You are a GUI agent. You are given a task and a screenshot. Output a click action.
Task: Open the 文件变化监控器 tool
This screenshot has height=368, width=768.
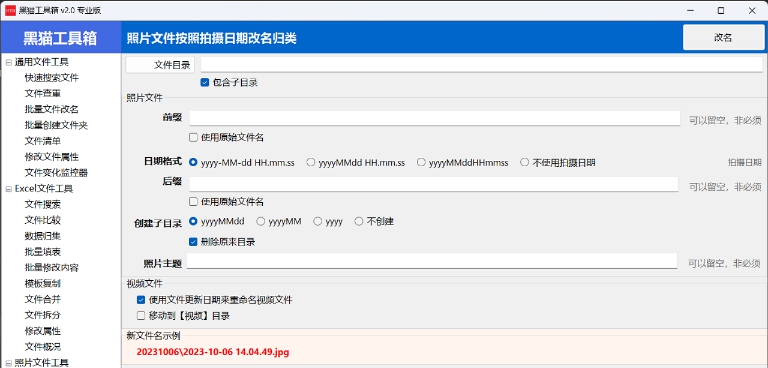(56, 172)
